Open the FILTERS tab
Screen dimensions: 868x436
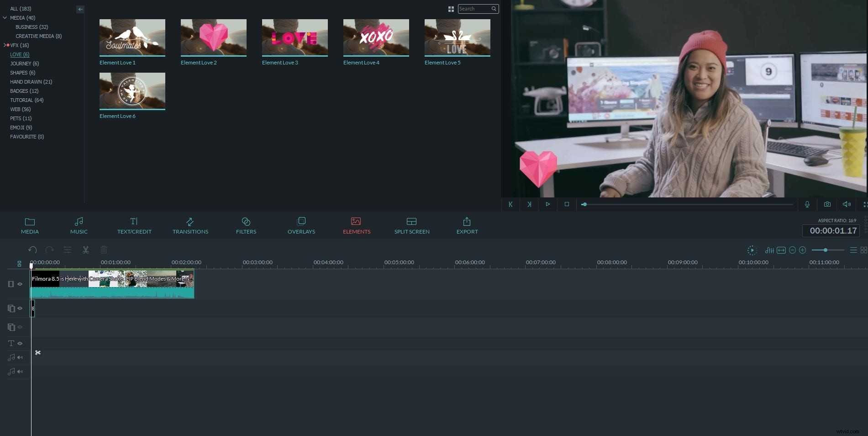pos(246,226)
